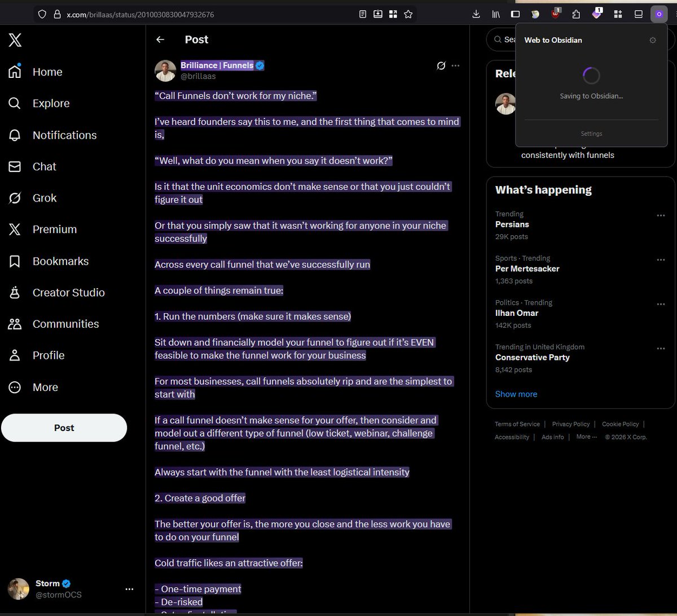Open Terms of Service link
Viewport: 677px width, 616px height.
pyautogui.click(x=517, y=424)
